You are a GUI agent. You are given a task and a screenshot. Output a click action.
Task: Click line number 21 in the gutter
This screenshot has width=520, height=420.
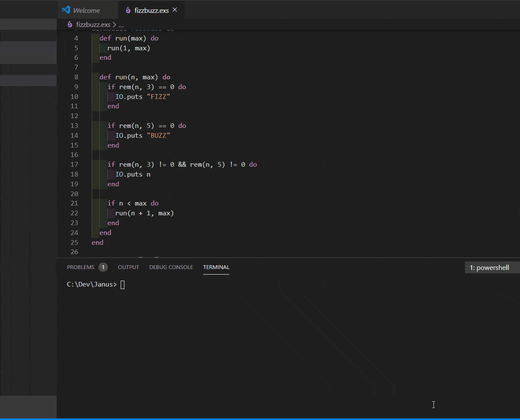[74, 203]
